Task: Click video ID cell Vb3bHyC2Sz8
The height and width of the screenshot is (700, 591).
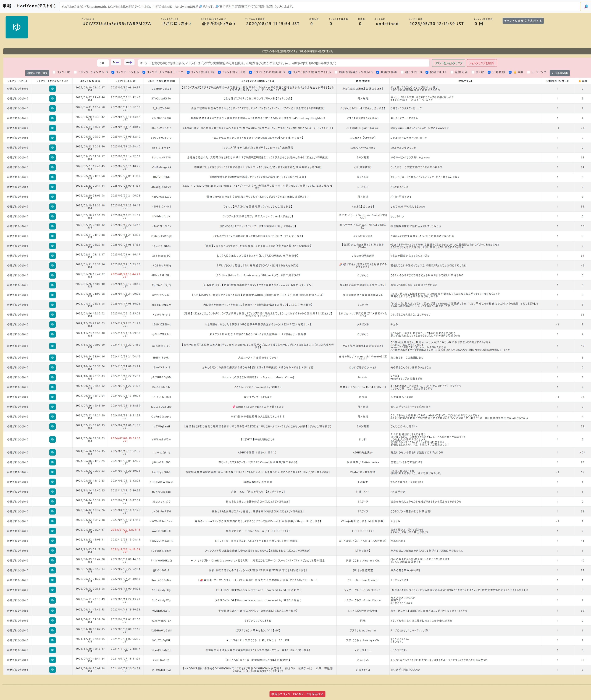Action: (161, 89)
